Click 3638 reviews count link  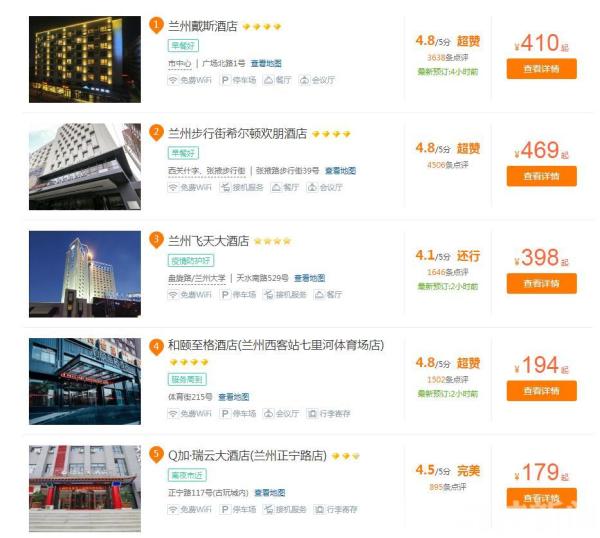[x=441, y=58]
